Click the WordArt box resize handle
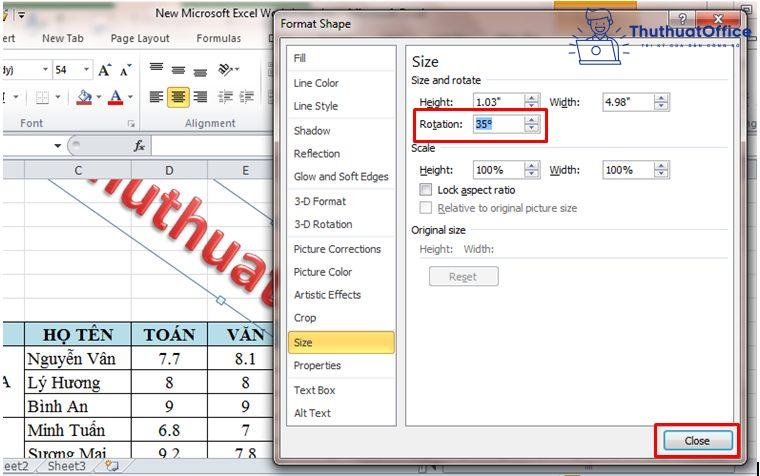 (x=221, y=301)
